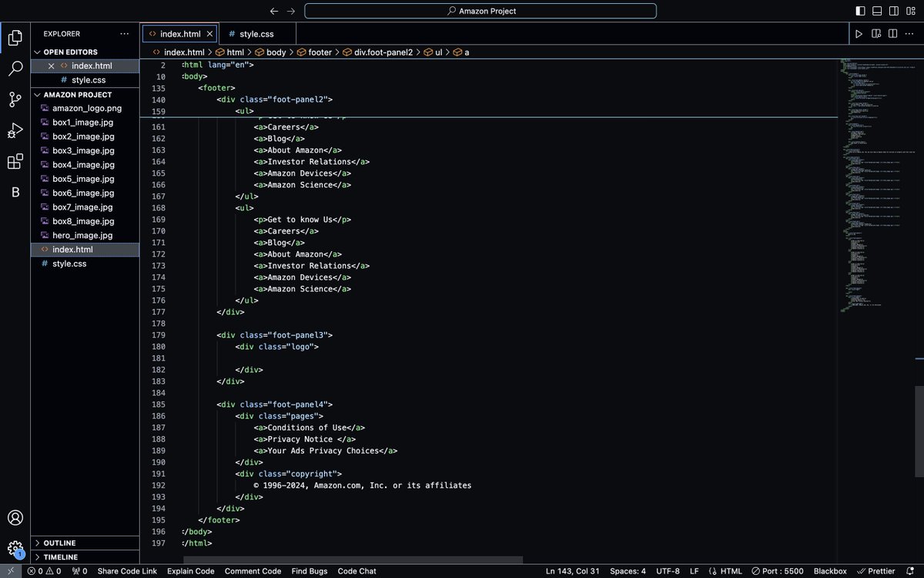
Task: Click the Prettier status item
Action: [875, 571]
